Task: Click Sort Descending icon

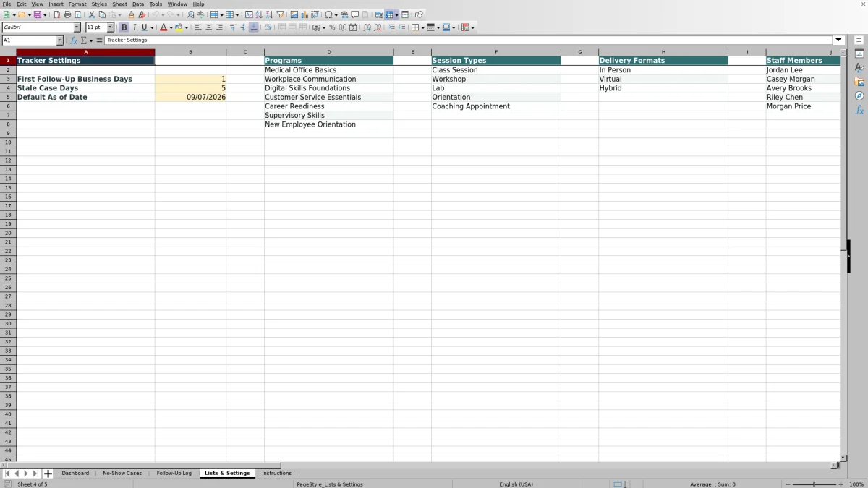Action: (x=269, y=14)
